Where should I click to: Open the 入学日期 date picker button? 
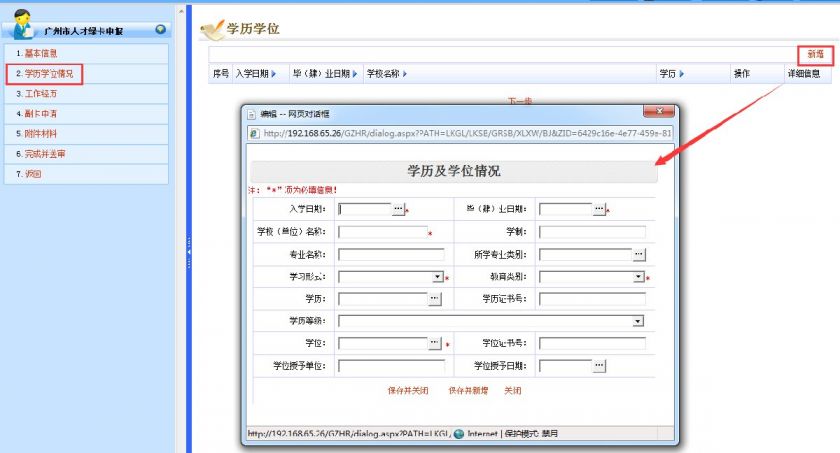[398, 209]
